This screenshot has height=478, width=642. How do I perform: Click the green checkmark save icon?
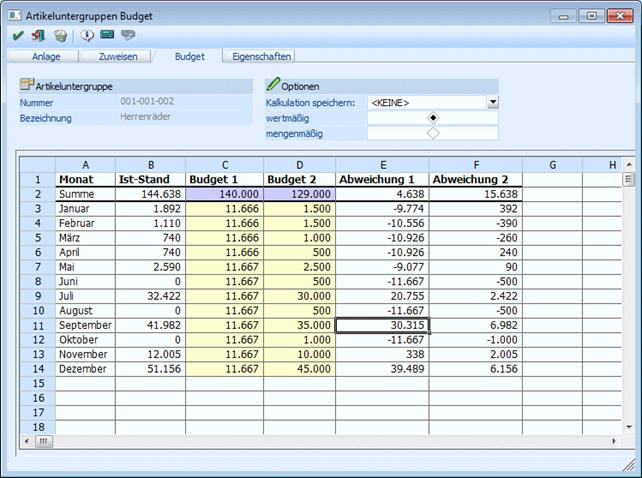18,35
